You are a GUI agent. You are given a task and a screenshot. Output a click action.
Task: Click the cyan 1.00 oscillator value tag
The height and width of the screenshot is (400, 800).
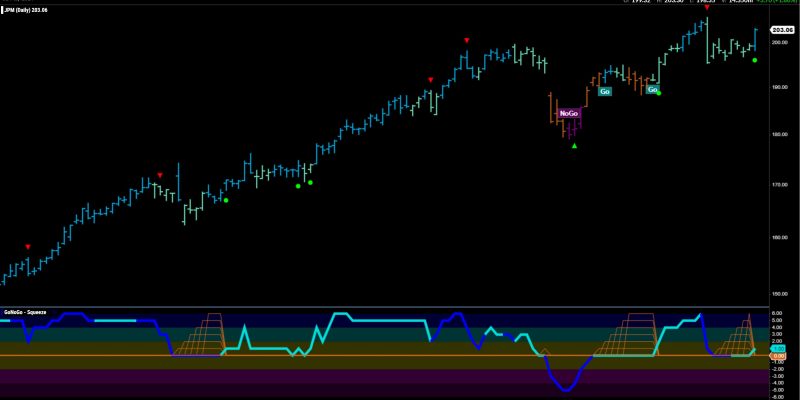(x=779, y=348)
